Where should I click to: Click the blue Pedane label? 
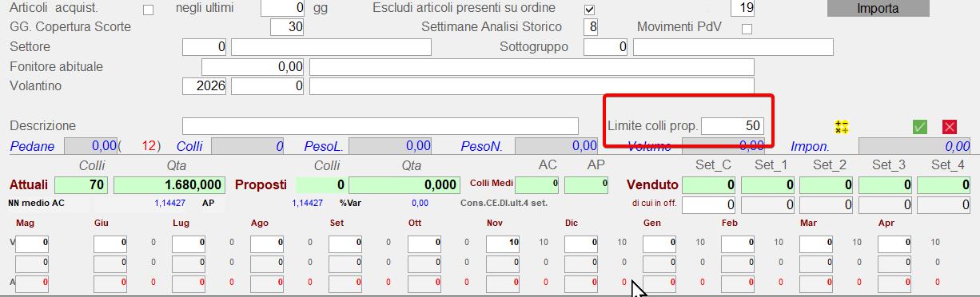click(x=33, y=146)
